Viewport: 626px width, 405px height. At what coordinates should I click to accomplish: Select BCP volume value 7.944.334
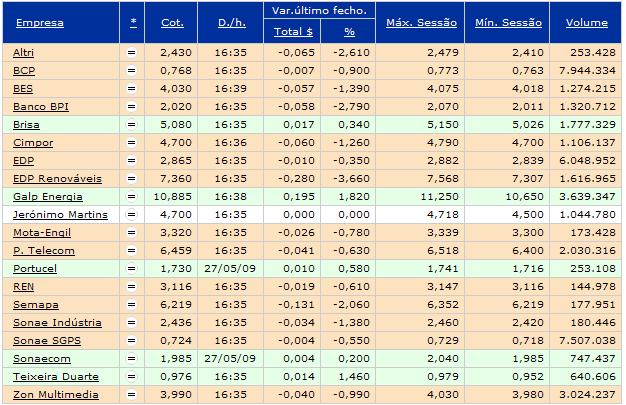(587, 71)
